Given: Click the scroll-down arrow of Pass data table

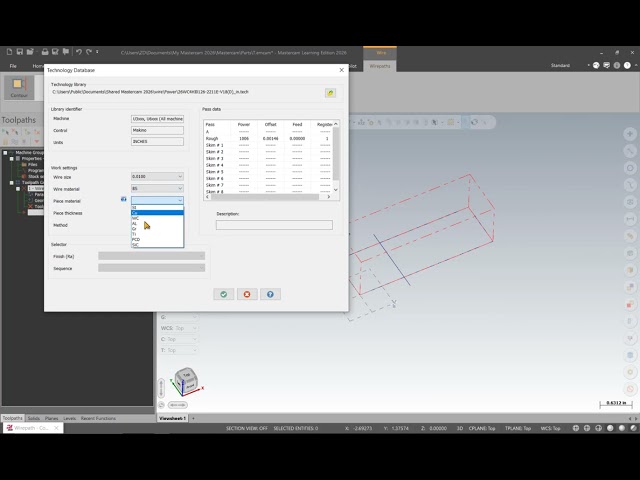Looking at the screenshot, I should pyautogui.click(x=336, y=190).
